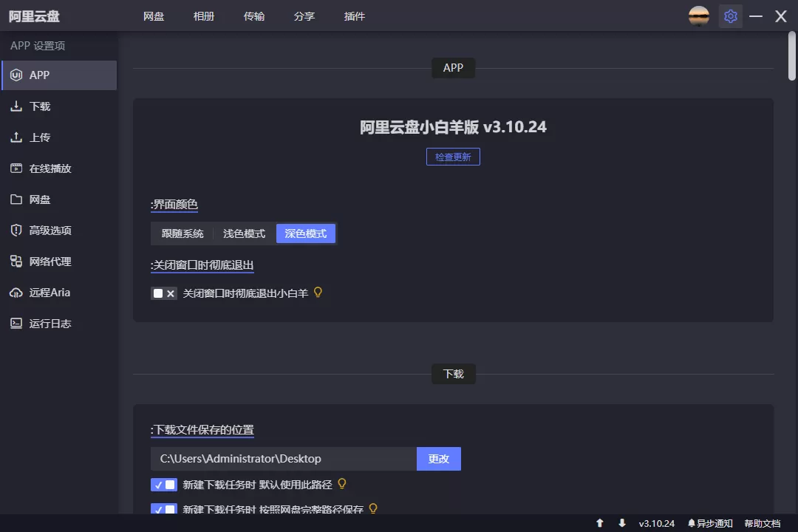Screen dimensions: 798x532
Task: Click the user avatar icon
Action: [698, 16]
